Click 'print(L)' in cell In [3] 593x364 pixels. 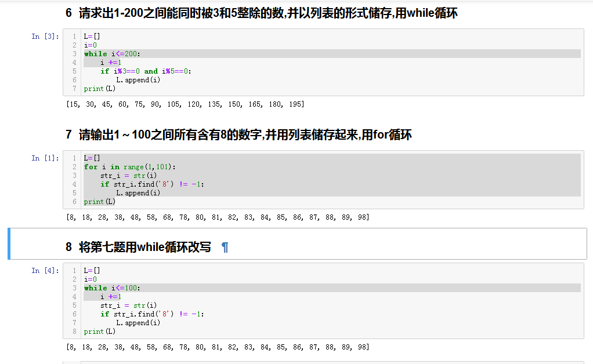99,88
